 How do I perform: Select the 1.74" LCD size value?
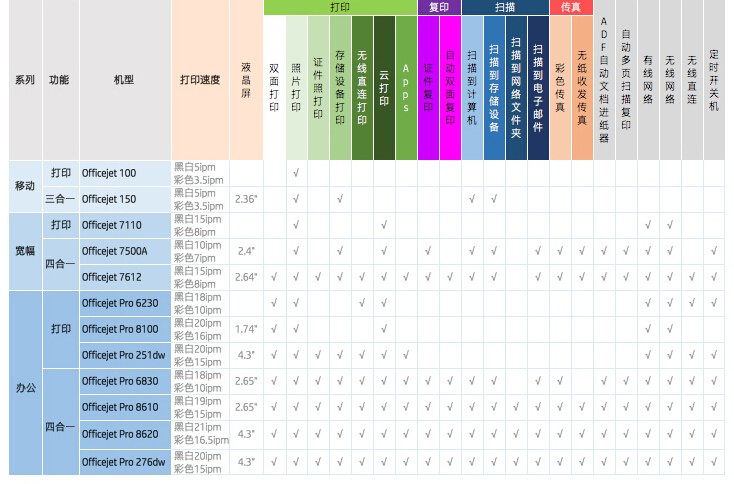[x=246, y=330]
